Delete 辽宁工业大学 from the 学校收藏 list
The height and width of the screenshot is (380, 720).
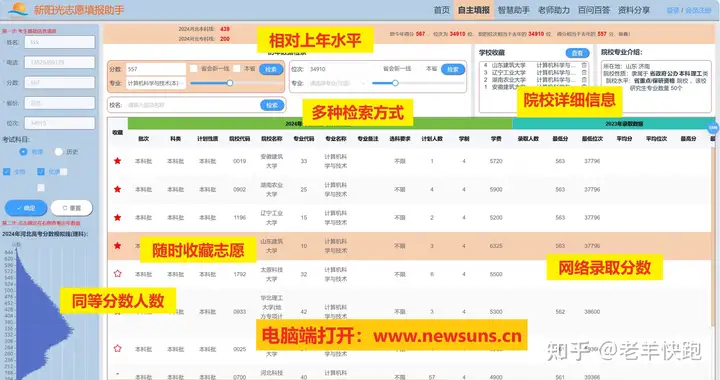tap(584, 73)
